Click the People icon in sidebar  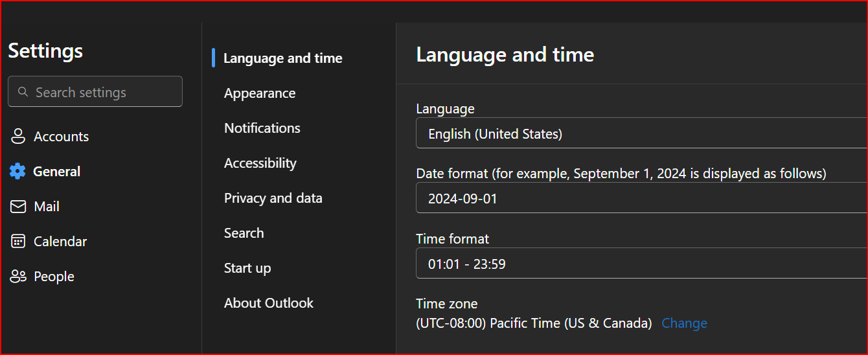pyautogui.click(x=17, y=277)
